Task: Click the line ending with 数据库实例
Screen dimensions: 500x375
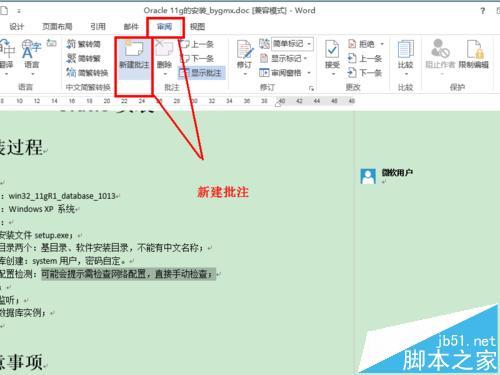Action: click(x=23, y=313)
